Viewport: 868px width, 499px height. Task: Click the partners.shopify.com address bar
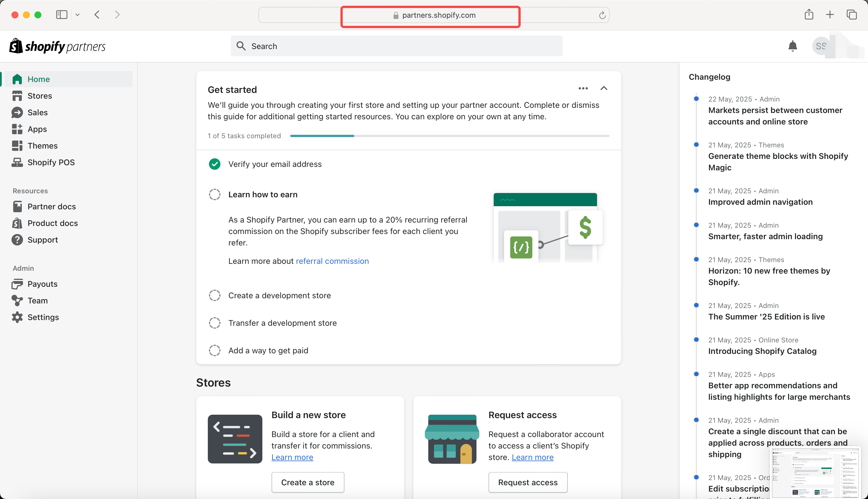(433, 15)
